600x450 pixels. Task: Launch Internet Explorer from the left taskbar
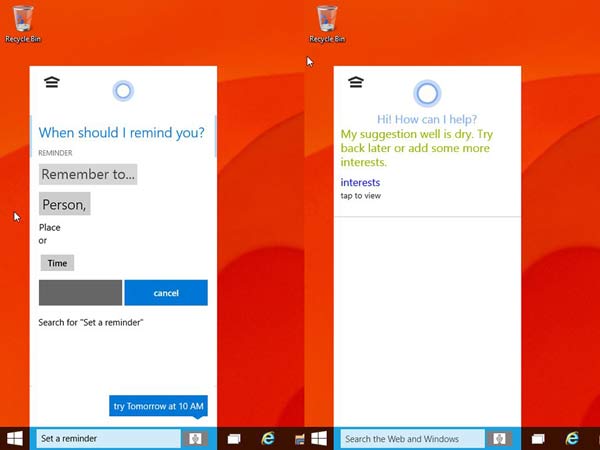click(268, 439)
